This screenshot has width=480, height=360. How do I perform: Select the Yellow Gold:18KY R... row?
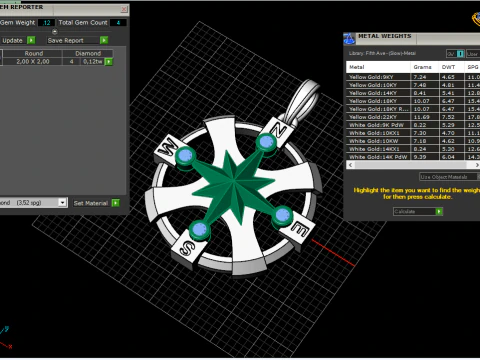click(x=413, y=109)
